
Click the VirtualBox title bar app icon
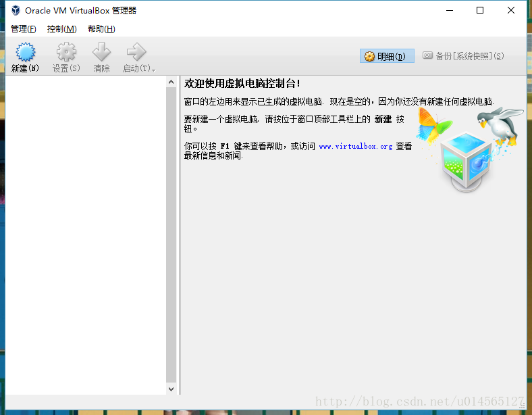16,11
